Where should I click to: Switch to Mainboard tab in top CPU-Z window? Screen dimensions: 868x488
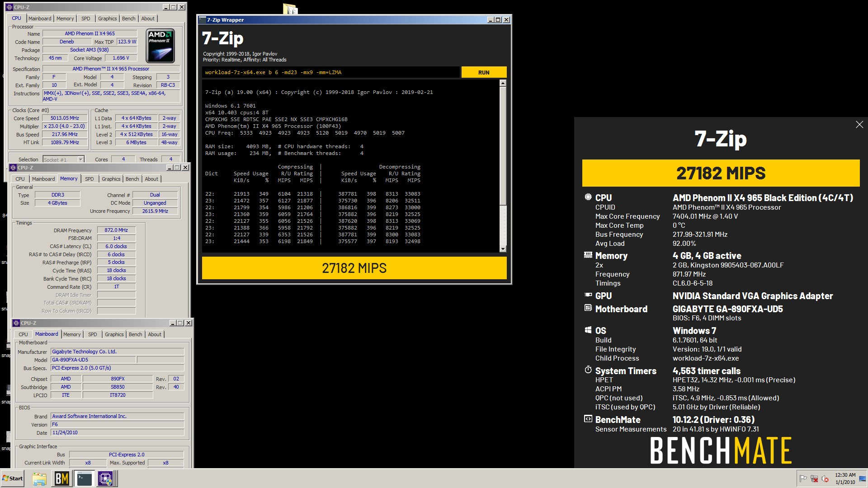[40, 19]
